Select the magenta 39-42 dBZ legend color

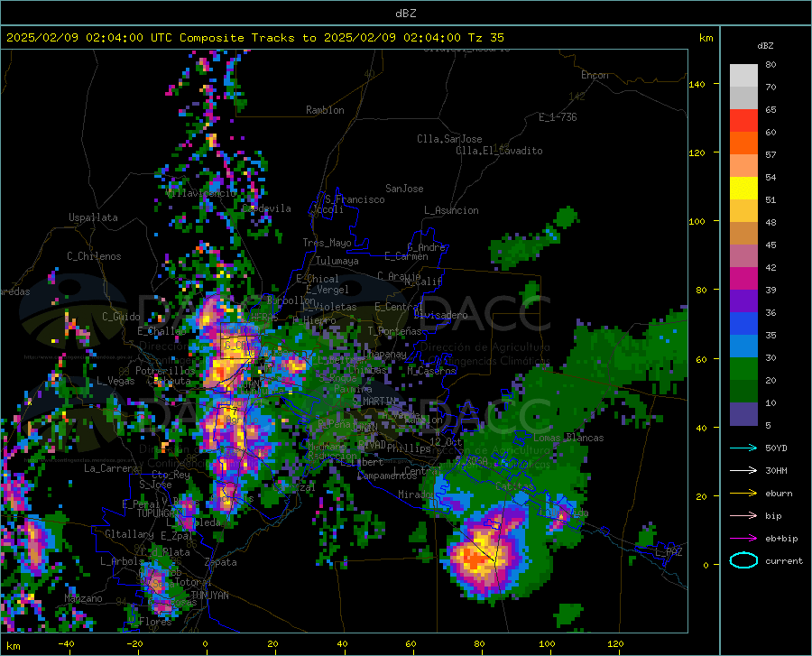pyautogui.click(x=743, y=279)
